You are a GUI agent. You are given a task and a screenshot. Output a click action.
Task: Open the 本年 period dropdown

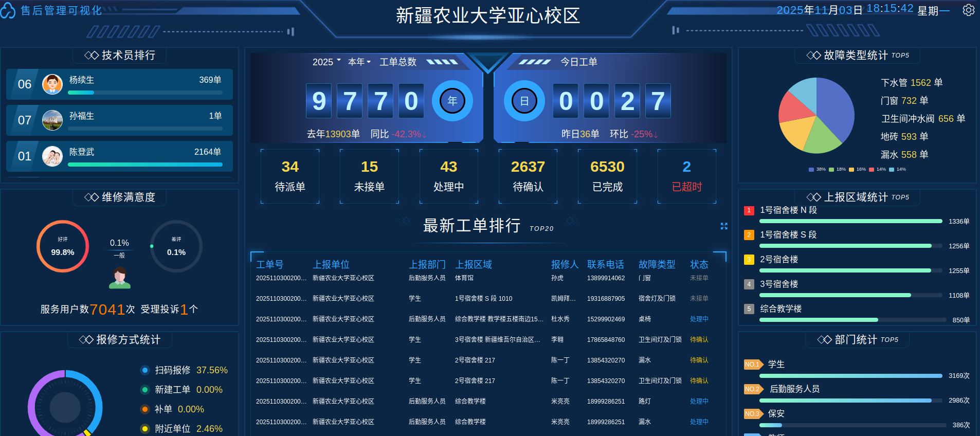click(x=359, y=62)
